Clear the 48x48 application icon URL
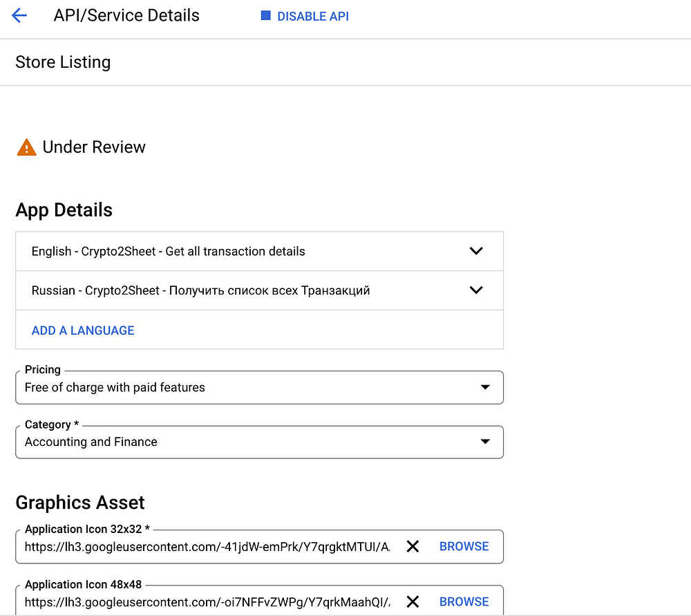Viewport: 691px width, 616px height. click(413, 601)
